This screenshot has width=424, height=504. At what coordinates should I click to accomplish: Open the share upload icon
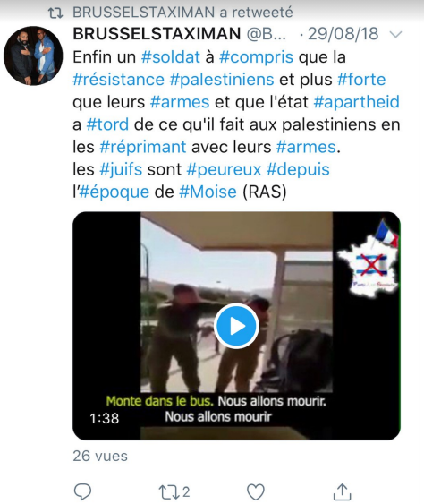point(342,491)
